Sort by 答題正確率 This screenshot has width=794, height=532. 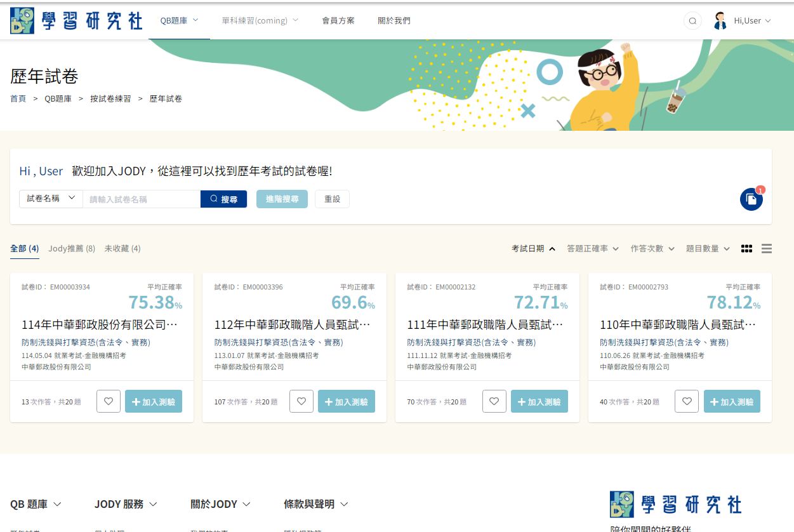pos(592,249)
